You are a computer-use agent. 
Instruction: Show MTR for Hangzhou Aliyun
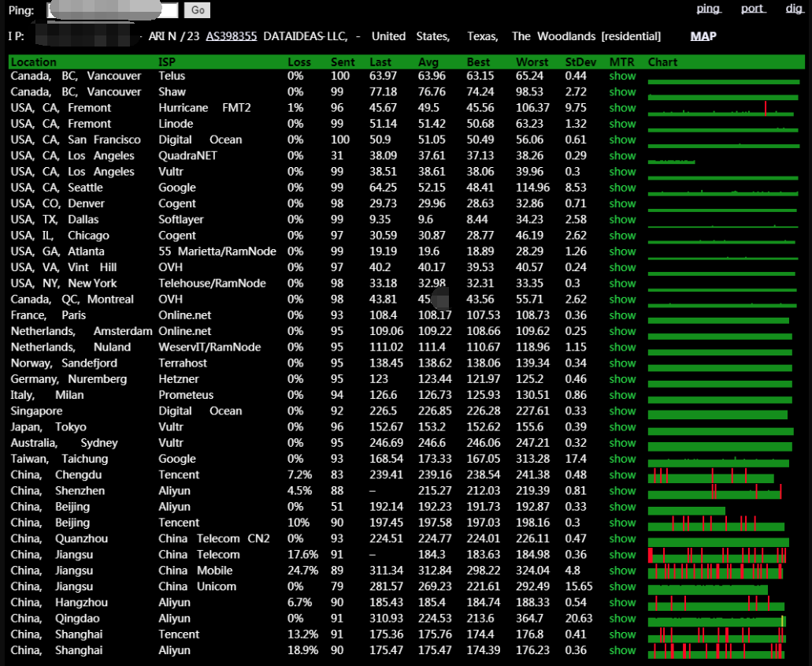[622, 603]
